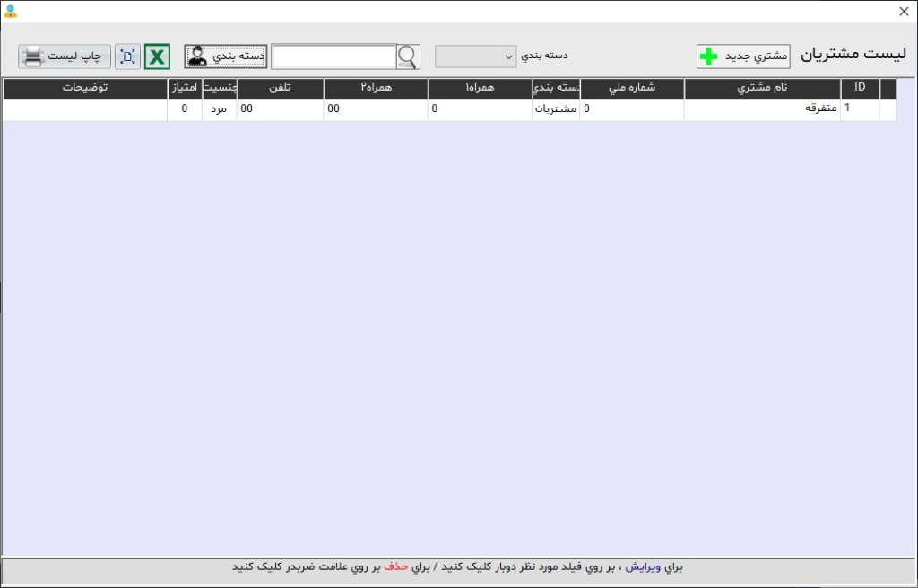Click the توضيحات column header
Viewport: 918px width, 588px height.
tap(85, 88)
